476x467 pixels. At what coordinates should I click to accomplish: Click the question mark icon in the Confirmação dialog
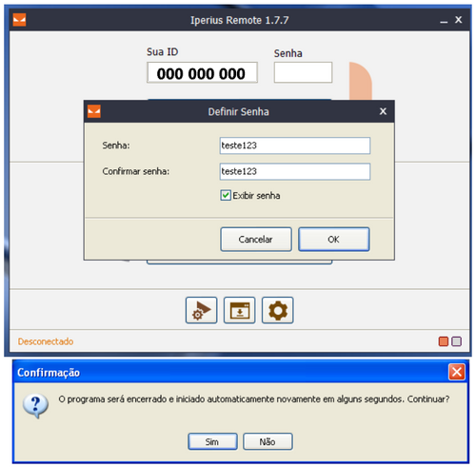(35, 405)
